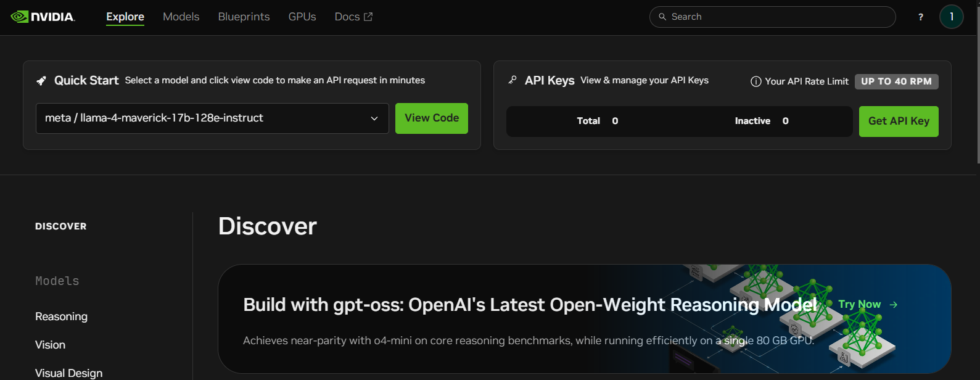980x380 pixels.
Task: Click the Try Now link
Action: [868, 304]
